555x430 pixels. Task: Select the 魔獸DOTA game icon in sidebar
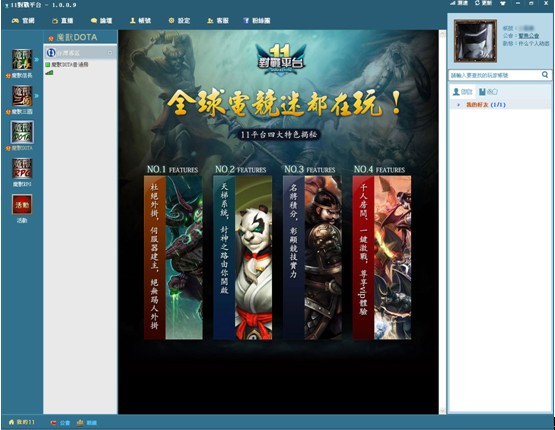click(22, 132)
